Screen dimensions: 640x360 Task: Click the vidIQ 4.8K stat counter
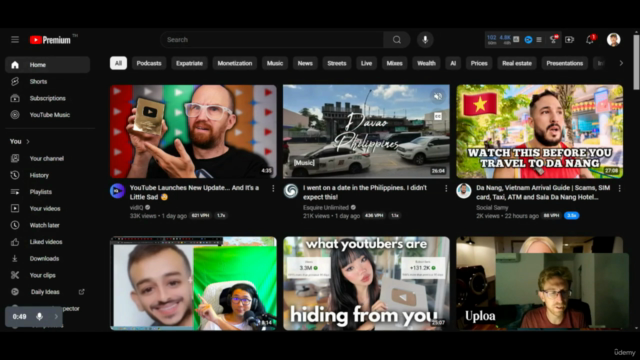point(505,40)
